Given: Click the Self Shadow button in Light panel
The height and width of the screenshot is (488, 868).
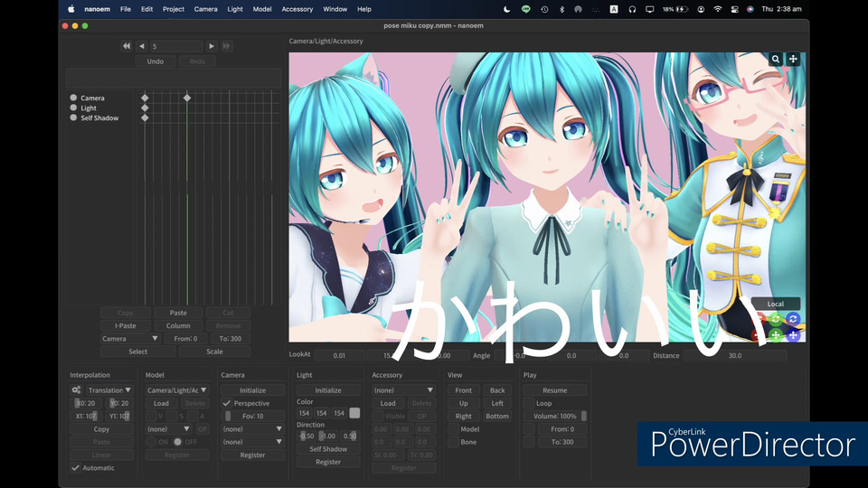Looking at the screenshot, I should pos(328,449).
